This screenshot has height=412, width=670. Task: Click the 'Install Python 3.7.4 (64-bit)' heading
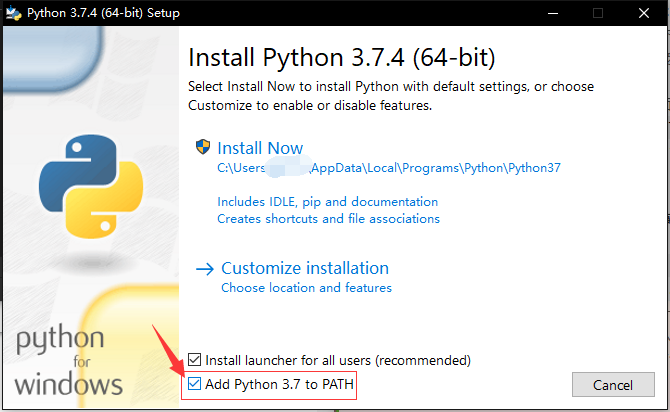[x=342, y=54]
